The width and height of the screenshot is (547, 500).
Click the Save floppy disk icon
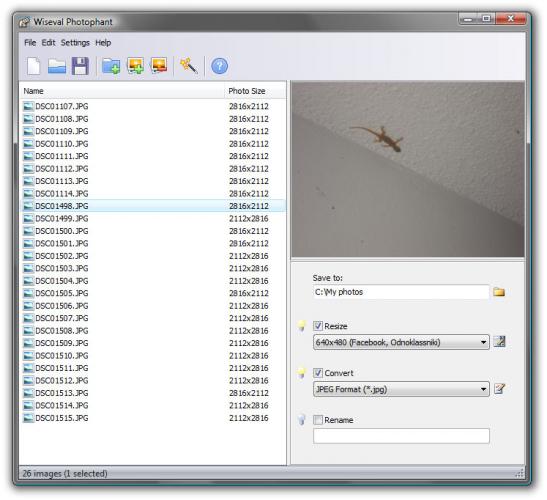tap(80, 66)
